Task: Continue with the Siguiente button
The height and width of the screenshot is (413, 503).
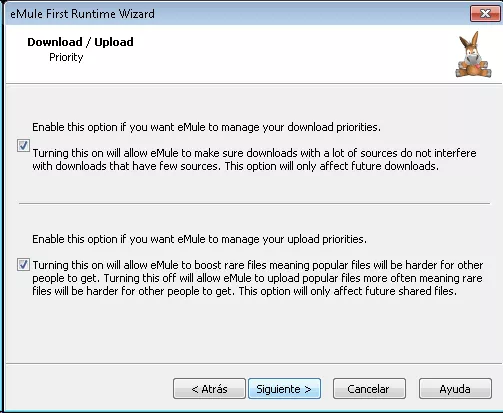Action: click(x=284, y=389)
